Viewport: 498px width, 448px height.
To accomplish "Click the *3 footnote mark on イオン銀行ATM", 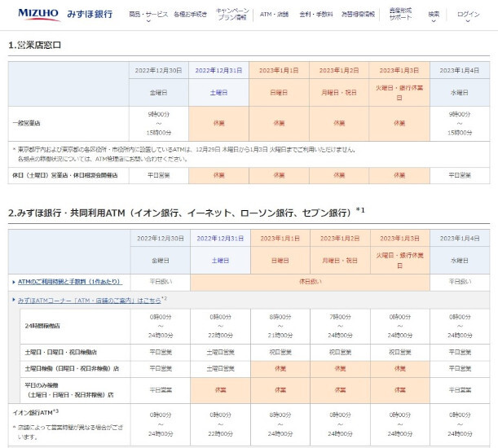I will (x=56, y=410).
